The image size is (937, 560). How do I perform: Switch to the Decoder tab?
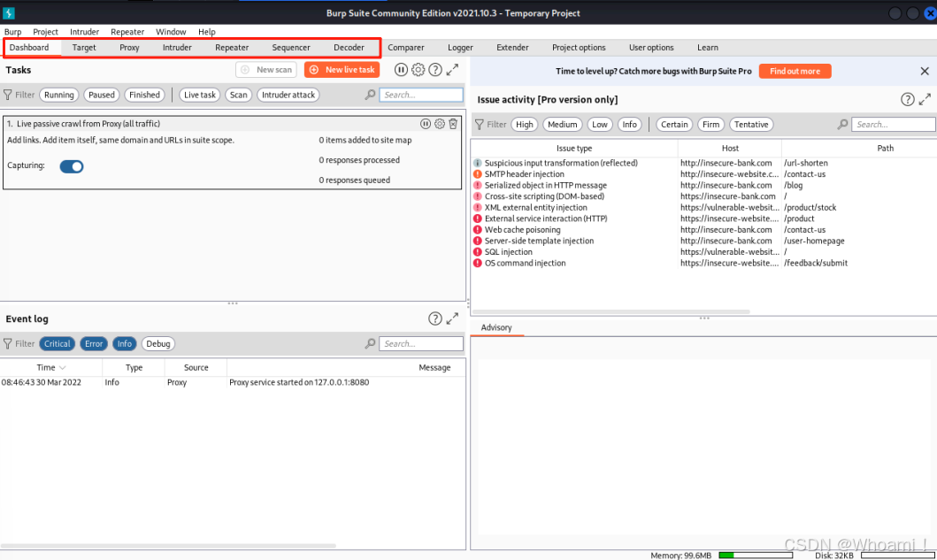tap(349, 47)
